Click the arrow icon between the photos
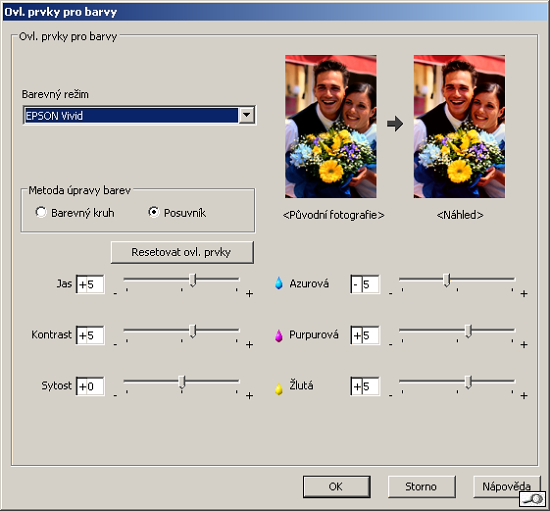 coord(395,124)
